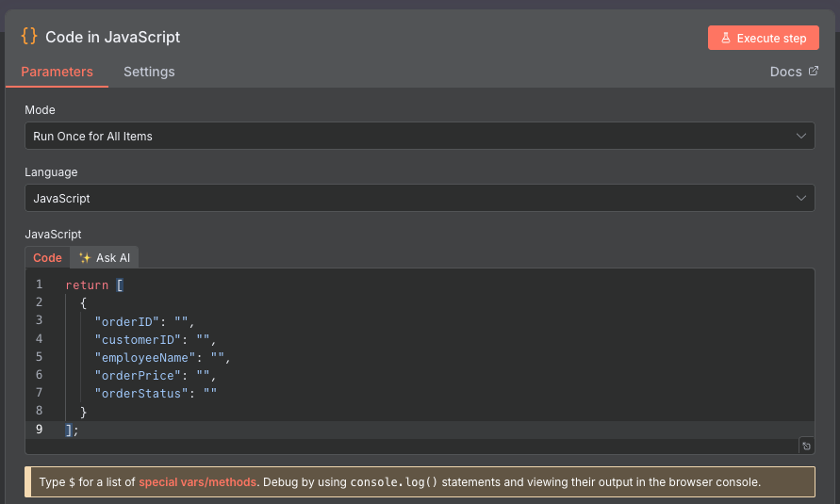Open the Docs link

[786, 72]
